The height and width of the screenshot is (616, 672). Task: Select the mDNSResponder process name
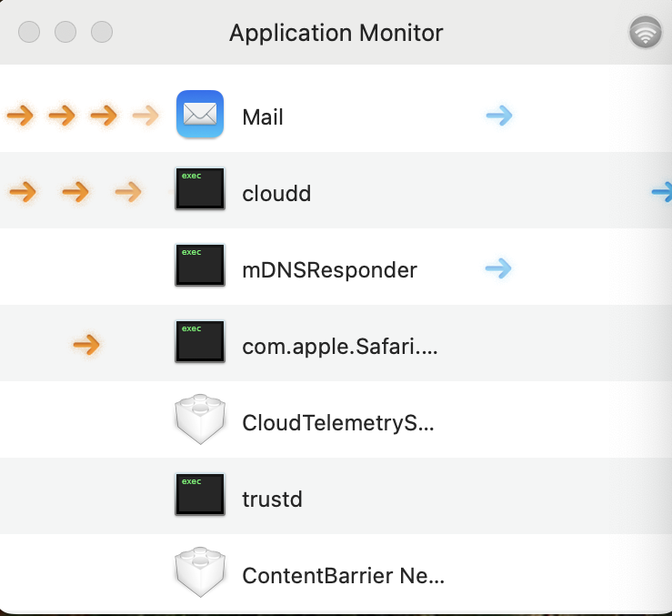[x=329, y=270]
